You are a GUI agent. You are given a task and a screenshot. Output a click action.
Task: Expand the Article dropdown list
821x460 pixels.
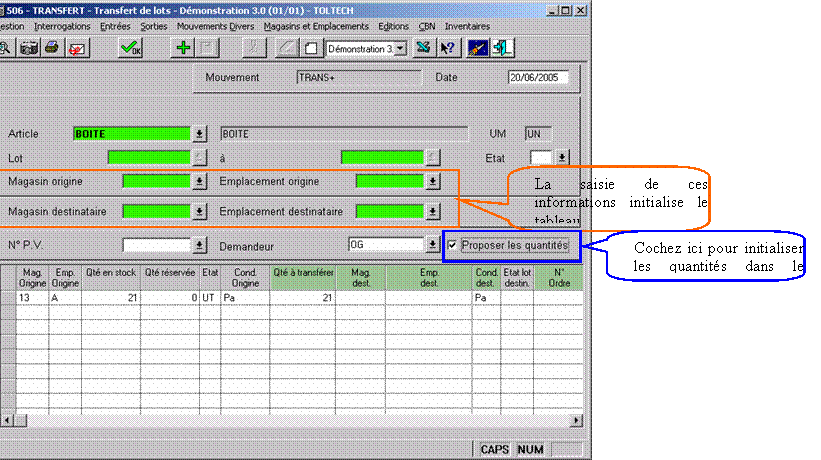pyautogui.click(x=199, y=133)
